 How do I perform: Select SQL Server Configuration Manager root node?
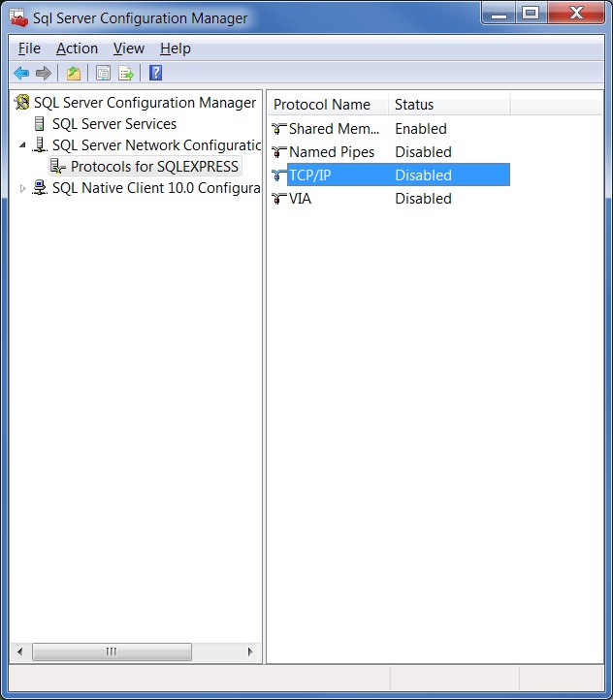click(x=145, y=103)
